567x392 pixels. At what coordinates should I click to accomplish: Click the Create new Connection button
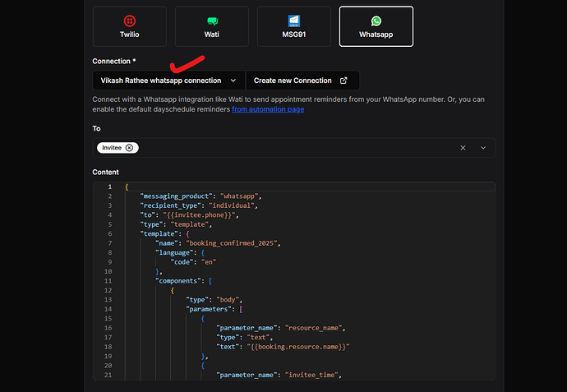(x=302, y=81)
